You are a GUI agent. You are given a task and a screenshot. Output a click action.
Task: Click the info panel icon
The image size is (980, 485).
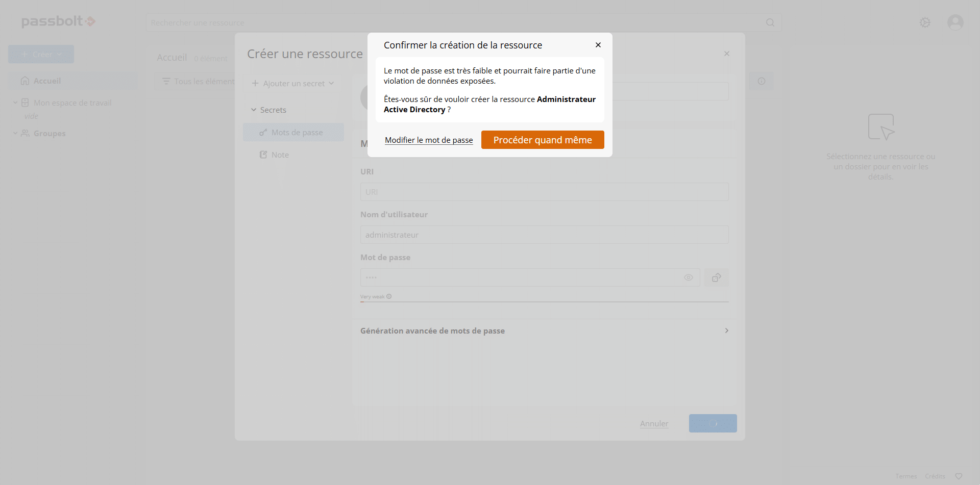(761, 81)
